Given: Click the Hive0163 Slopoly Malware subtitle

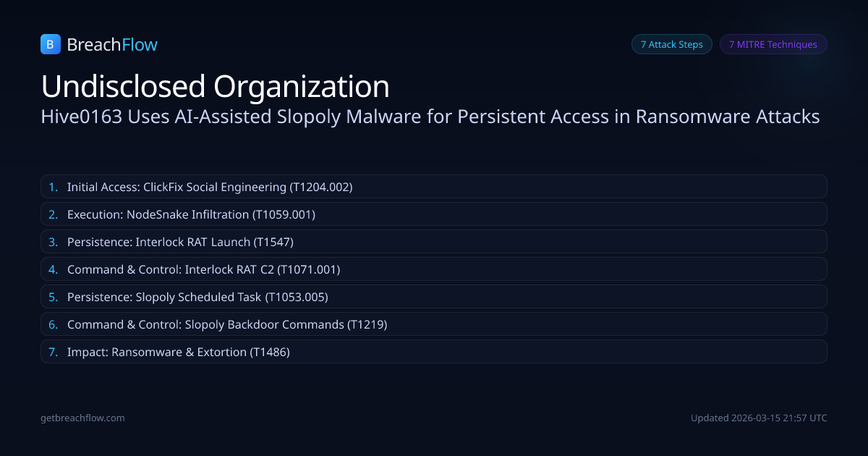Looking at the screenshot, I should click(x=430, y=117).
